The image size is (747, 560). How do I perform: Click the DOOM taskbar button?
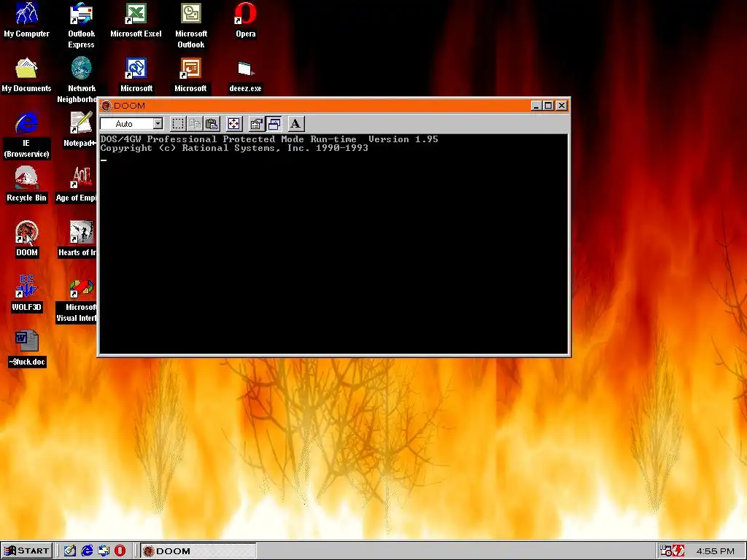click(x=198, y=551)
